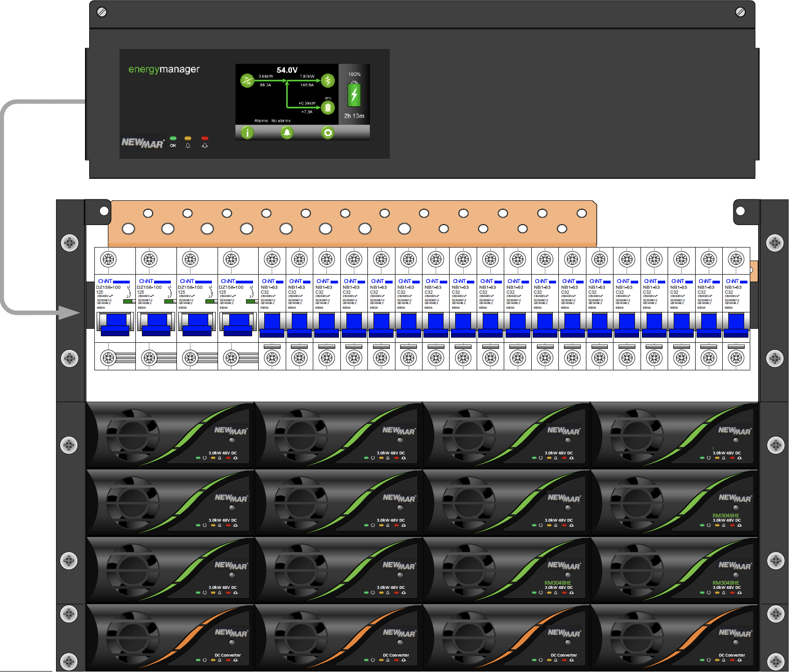Tap the alarm bell button on the display
The width and height of the screenshot is (789, 672).
pos(287,133)
